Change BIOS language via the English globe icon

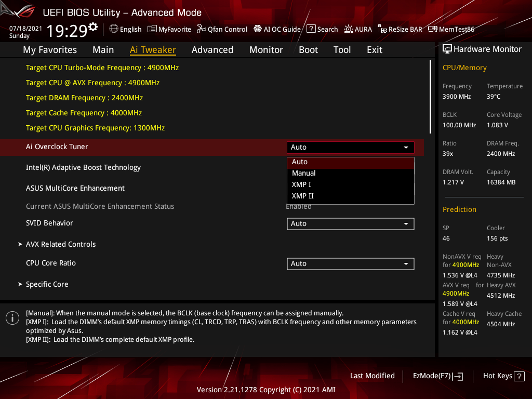(x=125, y=29)
